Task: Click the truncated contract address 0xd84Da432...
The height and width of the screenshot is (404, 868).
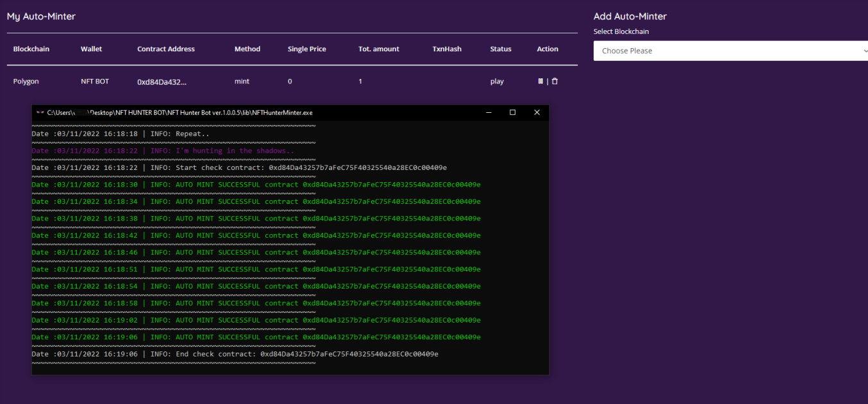Action: tap(162, 81)
